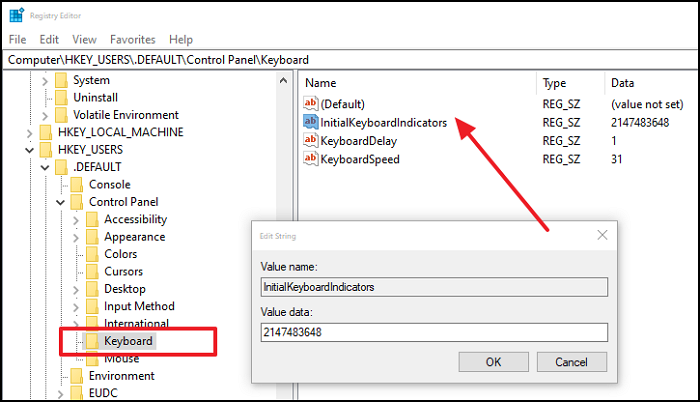Image resolution: width=700 pixels, height=402 pixels.
Task: Expand the System key
Action: (x=45, y=81)
